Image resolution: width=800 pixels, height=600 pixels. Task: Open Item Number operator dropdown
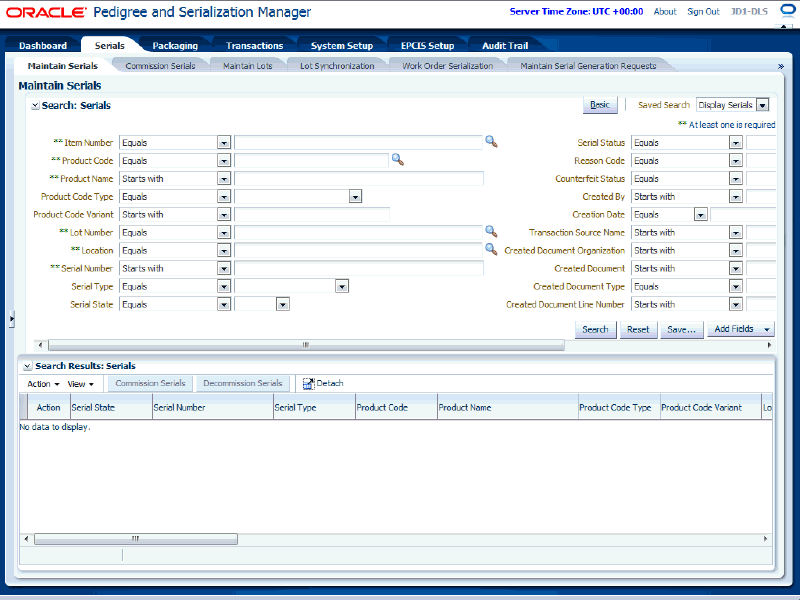(x=224, y=143)
